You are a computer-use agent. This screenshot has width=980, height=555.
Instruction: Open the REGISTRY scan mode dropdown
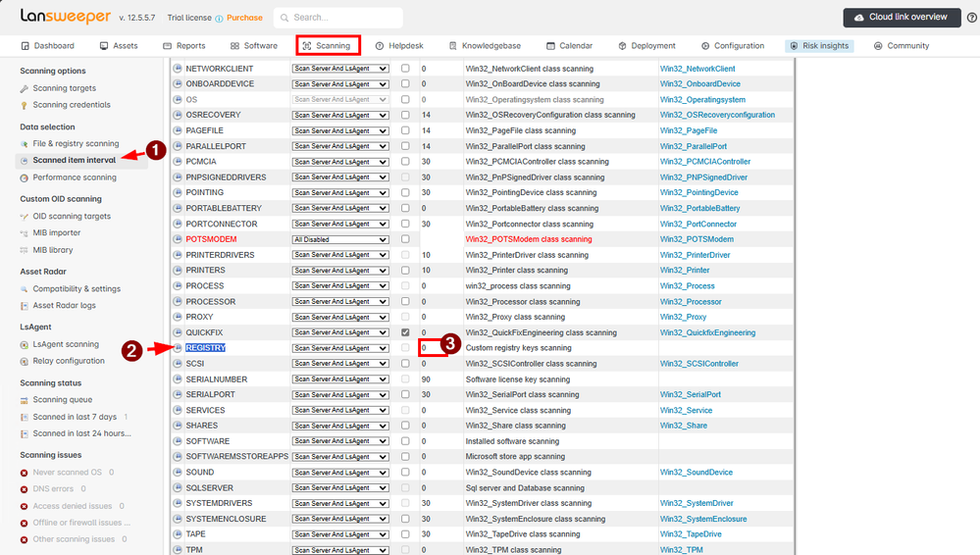pyautogui.click(x=340, y=348)
